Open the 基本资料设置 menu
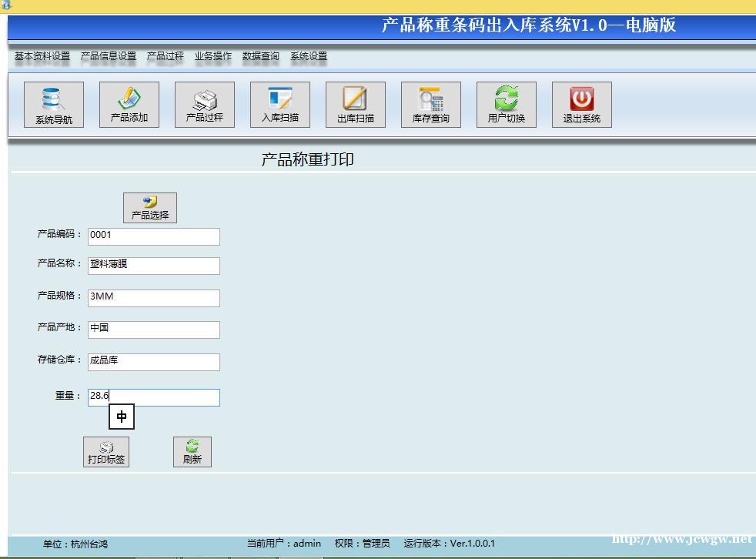Screen dimensions: 756x559 42,56
